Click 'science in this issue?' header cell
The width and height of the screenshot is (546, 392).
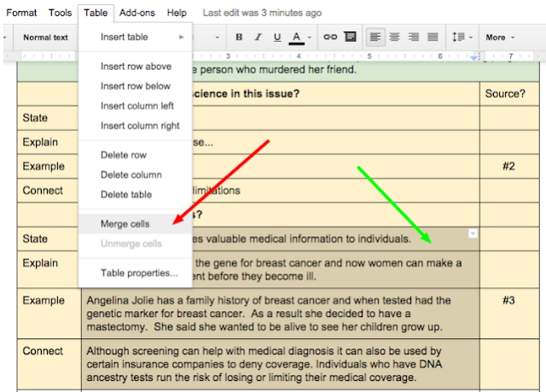coord(336,94)
